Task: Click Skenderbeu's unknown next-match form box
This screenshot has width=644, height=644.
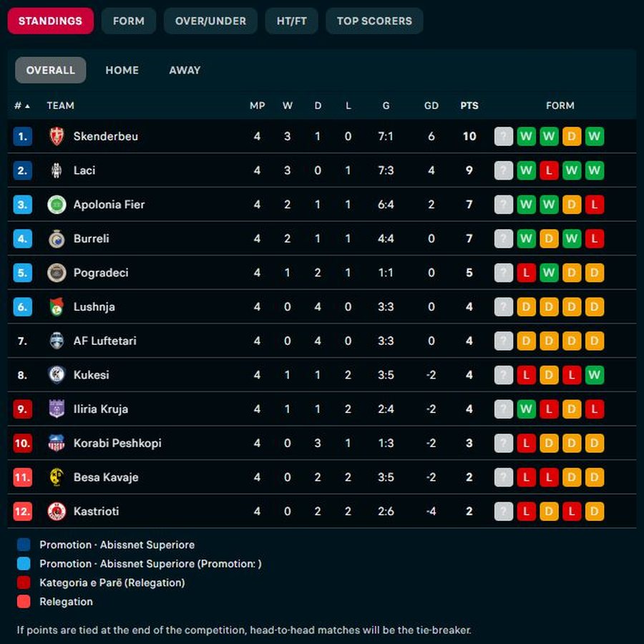Action: [x=504, y=137]
